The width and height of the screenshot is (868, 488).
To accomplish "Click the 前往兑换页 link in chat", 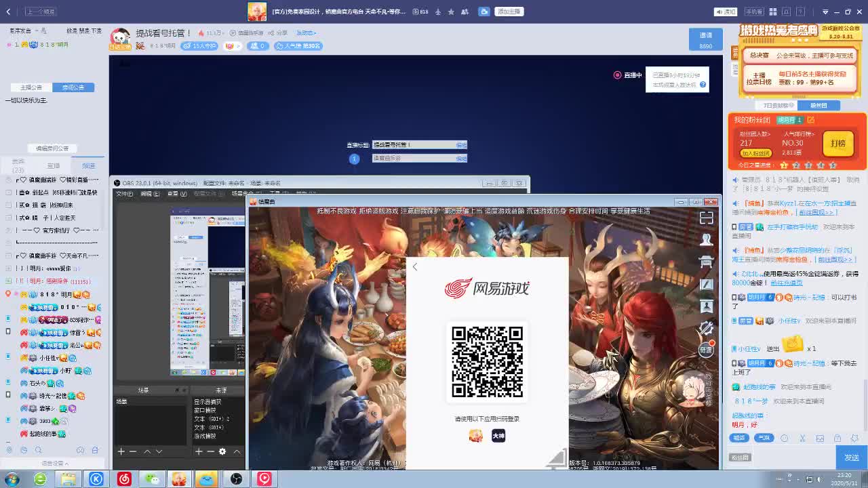I will click(787, 283).
